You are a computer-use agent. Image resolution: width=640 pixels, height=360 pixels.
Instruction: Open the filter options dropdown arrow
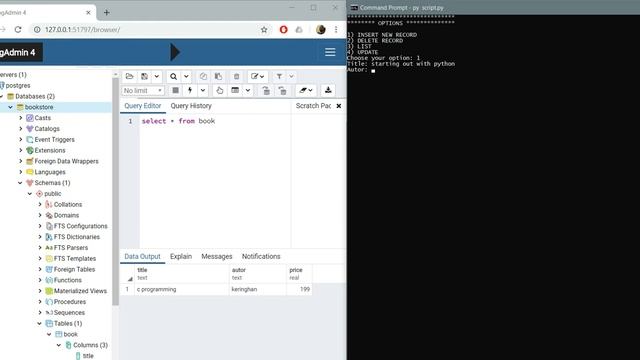pos(291,76)
